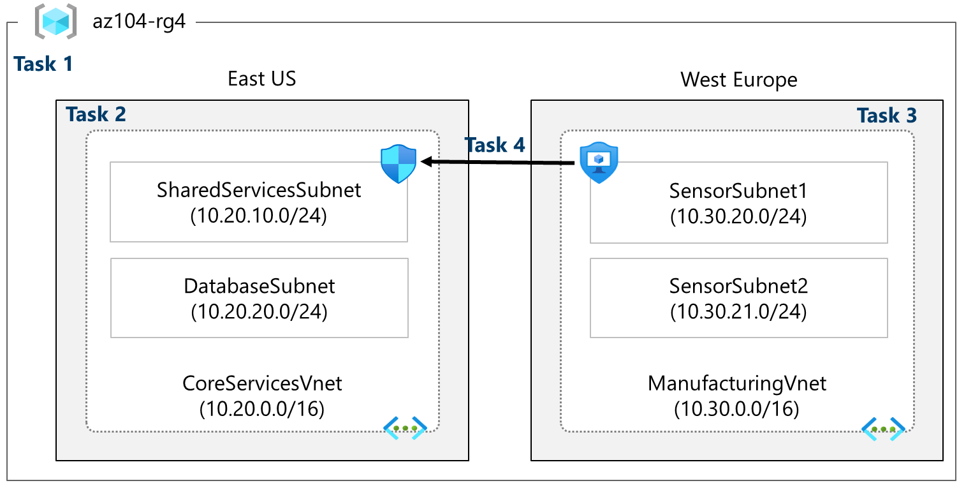
Task: Click the monitor shield icon in ManufacturingVnet
Action: (x=599, y=163)
